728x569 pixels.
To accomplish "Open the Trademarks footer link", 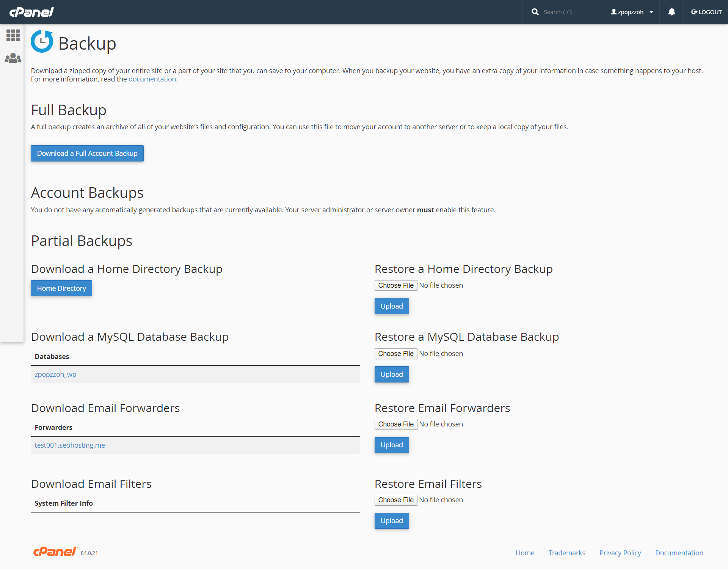I will click(x=567, y=553).
